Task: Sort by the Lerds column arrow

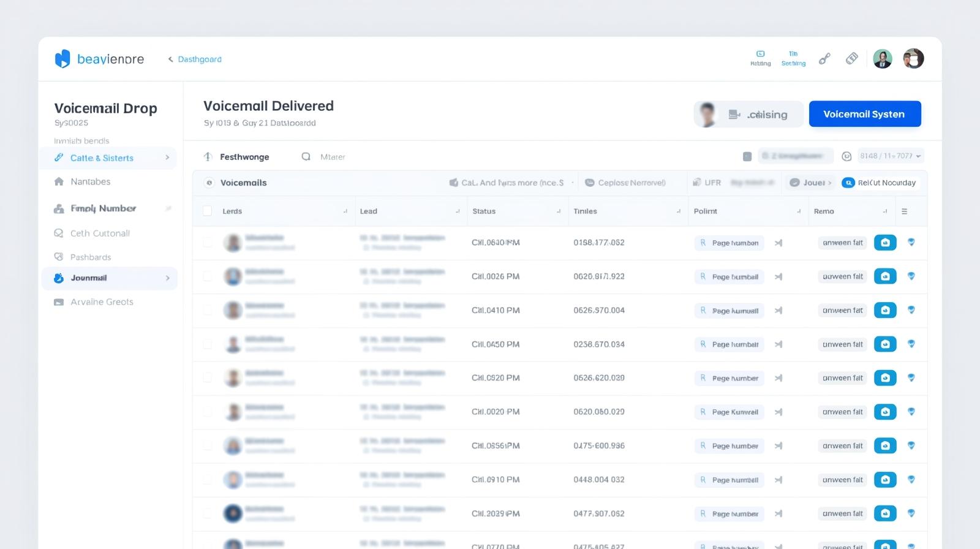Action: point(345,211)
